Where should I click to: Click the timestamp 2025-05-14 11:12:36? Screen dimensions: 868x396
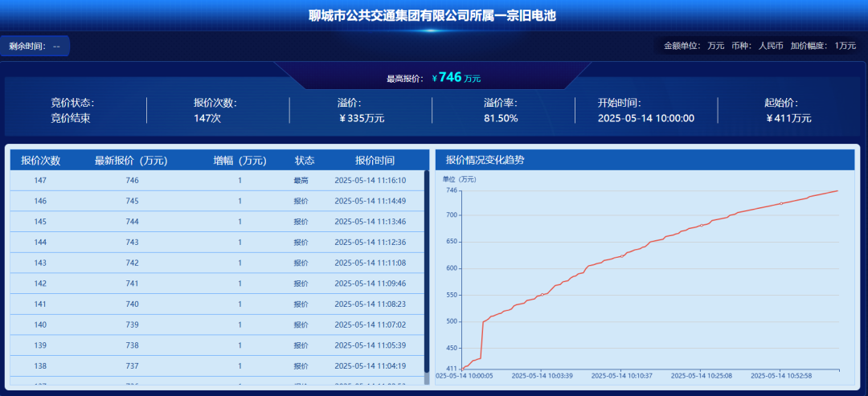[x=370, y=243]
